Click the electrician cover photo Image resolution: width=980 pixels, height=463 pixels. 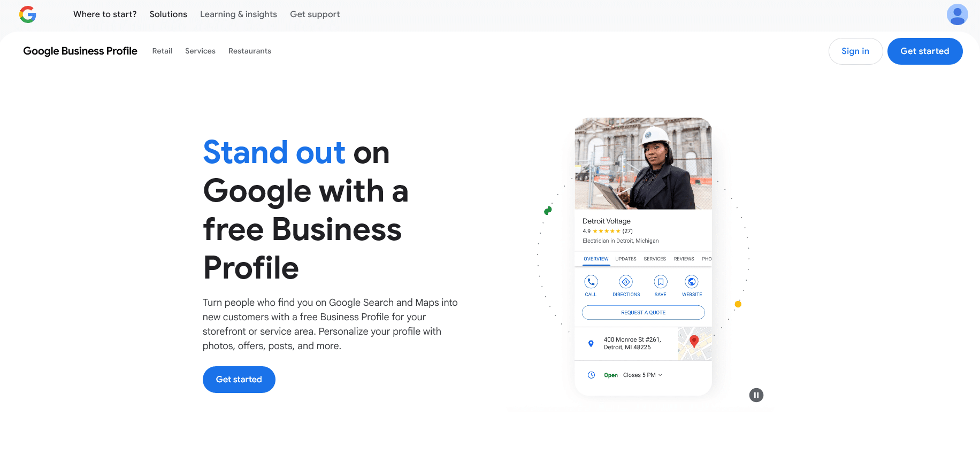(x=643, y=164)
